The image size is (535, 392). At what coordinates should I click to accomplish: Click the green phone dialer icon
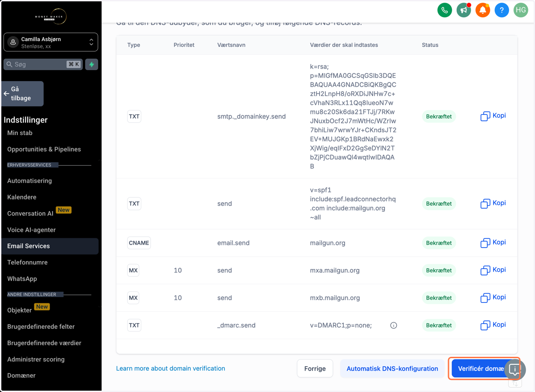tap(445, 10)
